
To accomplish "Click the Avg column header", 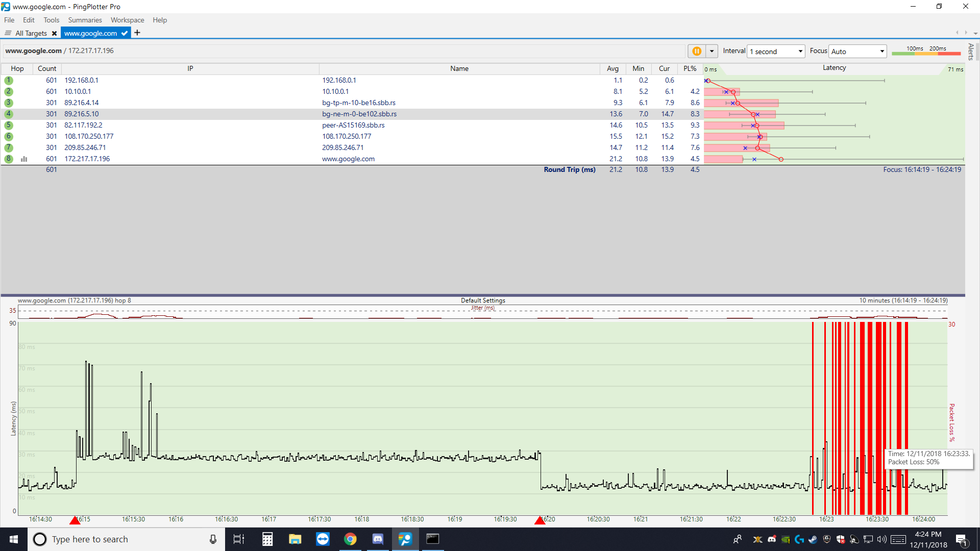I will [612, 68].
